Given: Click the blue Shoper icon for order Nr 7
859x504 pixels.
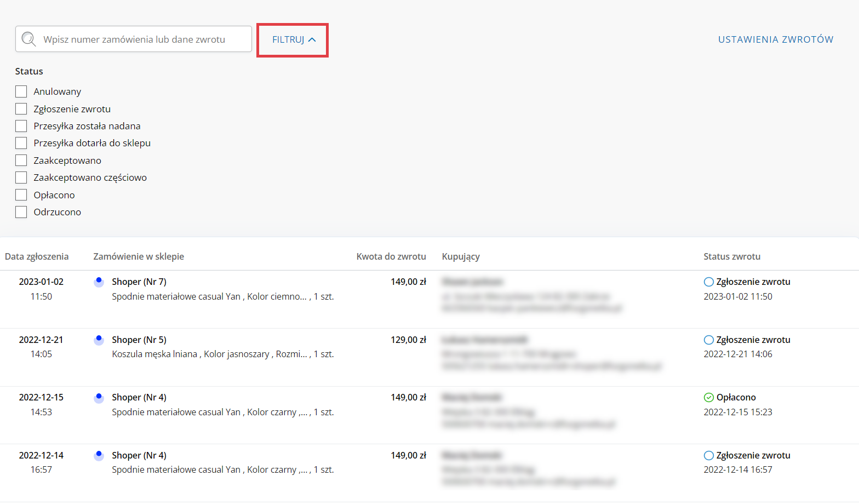Looking at the screenshot, I should click(x=99, y=282).
